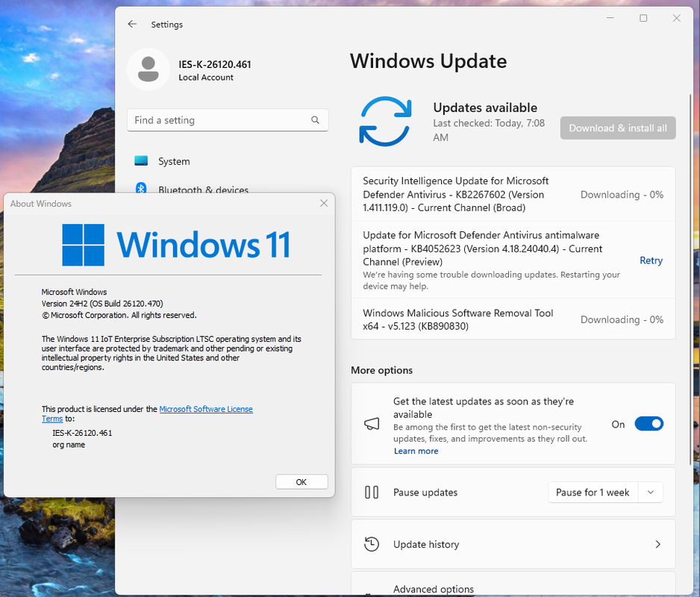Click the Microsoft Corporation copyright line
The width and height of the screenshot is (700, 597).
click(119, 315)
